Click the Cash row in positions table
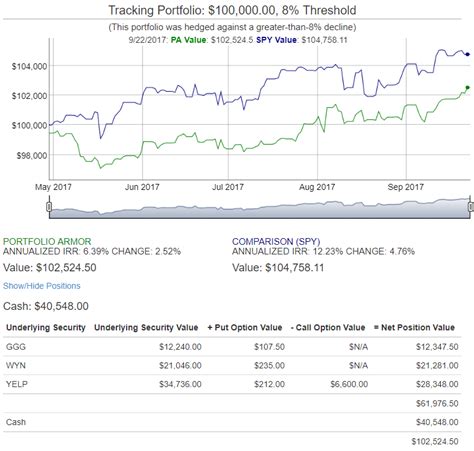Image resolution: width=474 pixels, height=451 pixels. (232, 422)
